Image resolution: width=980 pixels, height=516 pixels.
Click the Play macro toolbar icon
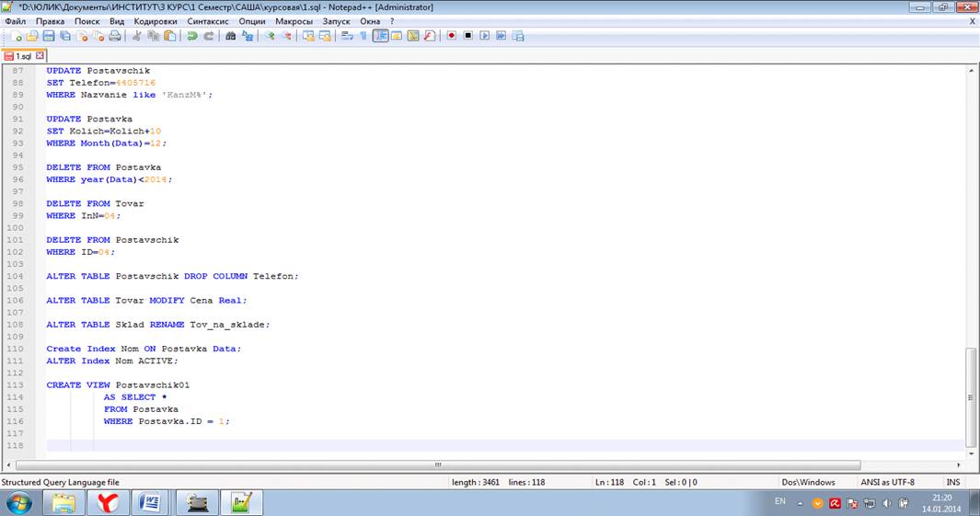point(484,36)
